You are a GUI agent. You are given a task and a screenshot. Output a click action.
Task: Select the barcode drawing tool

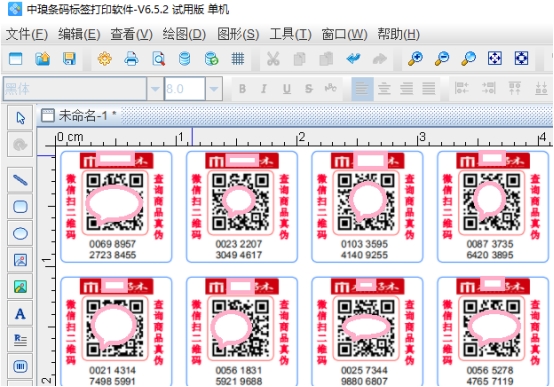click(20, 367)
